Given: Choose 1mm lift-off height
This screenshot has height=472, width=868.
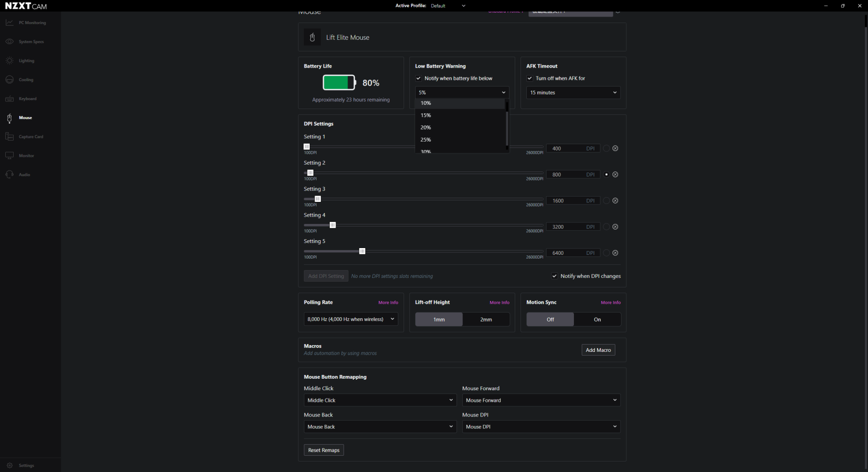Looking at the screenshot, I should pyautogui.click(x=439, y=319).
